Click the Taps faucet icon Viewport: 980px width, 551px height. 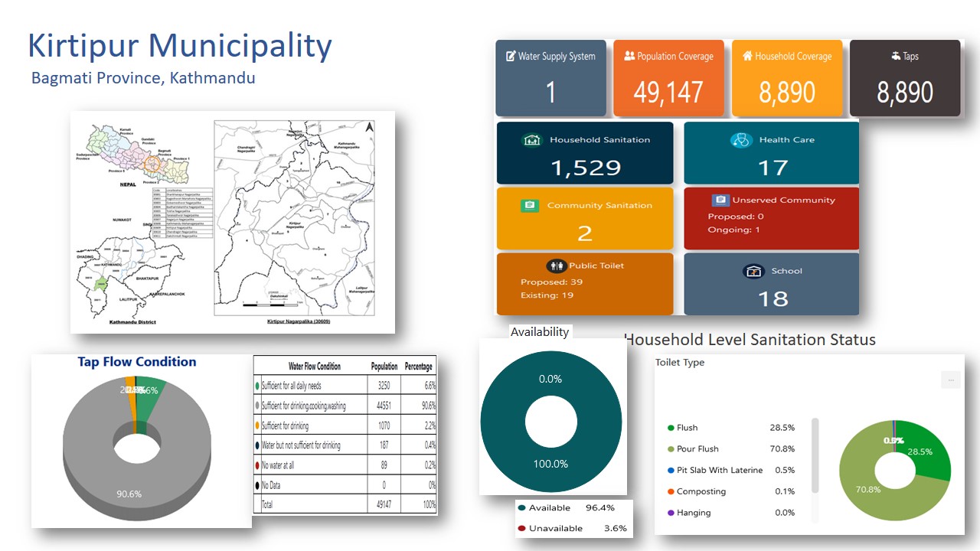895,57
